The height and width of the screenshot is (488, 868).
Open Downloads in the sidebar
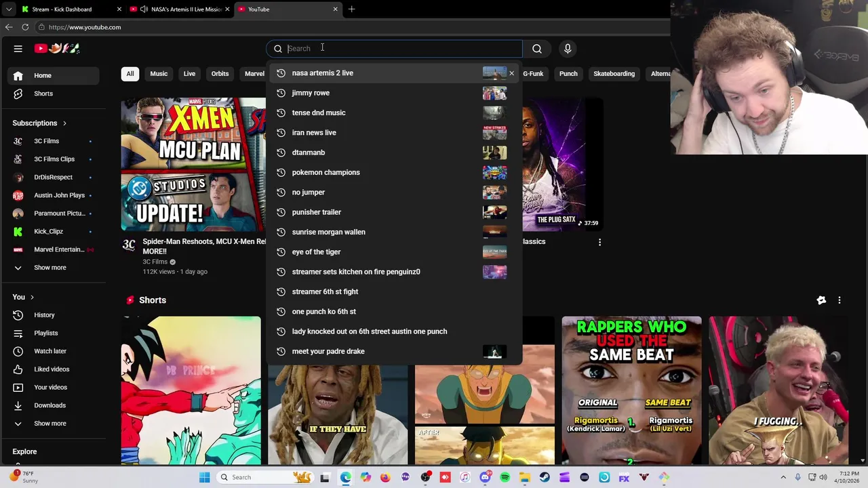pyautogui.click(x=54, y=405)
